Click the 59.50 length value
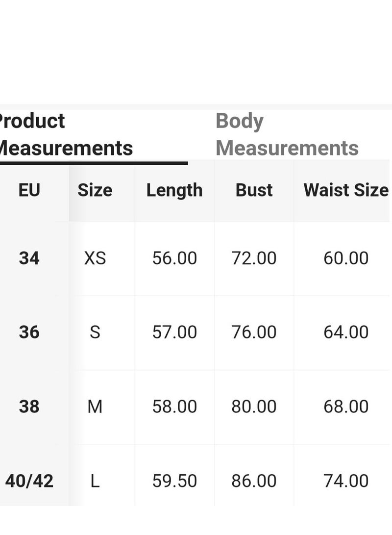392x535 pixels. click(x=174, y=481)
